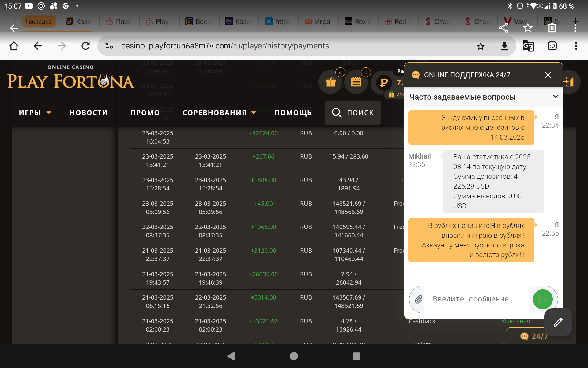
Task: Click the ruble balance coin icon
Action: (384, 82)
